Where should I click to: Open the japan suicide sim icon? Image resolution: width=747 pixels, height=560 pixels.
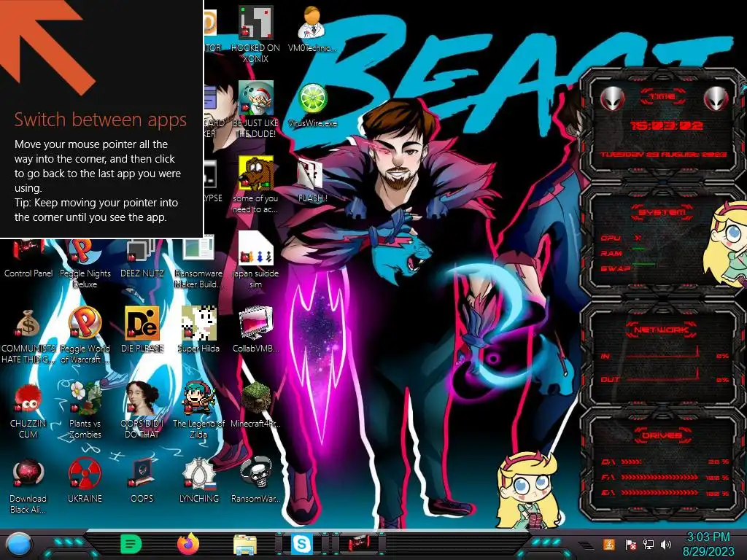tap(255, 260)
